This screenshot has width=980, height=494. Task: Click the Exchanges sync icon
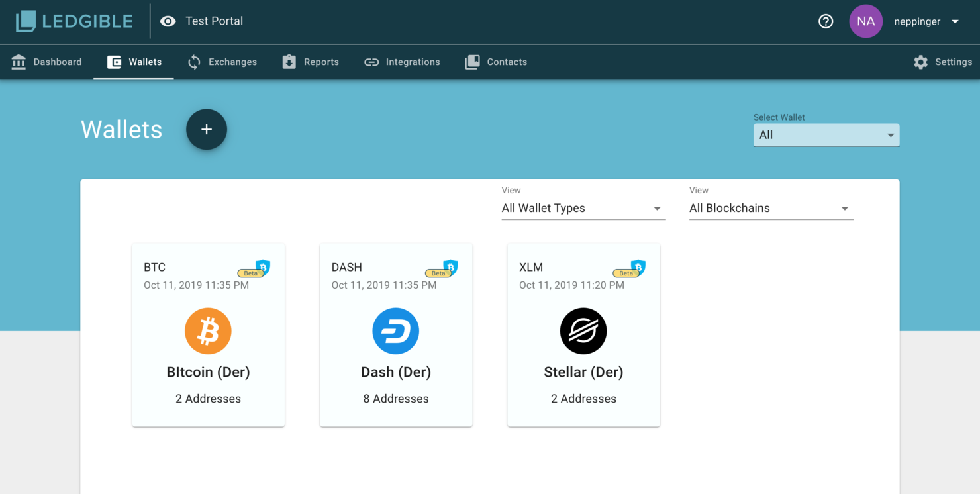(x=193, y=62)
